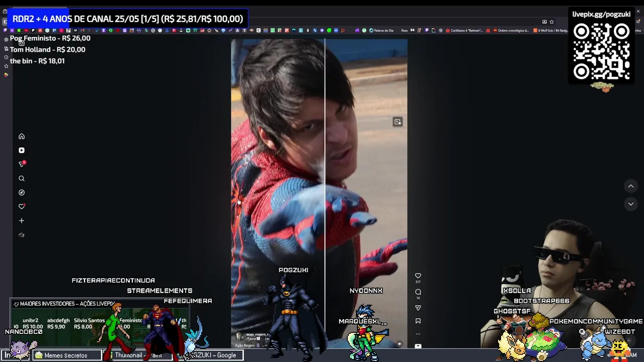Image resolution: width=644 pixels, height=362 pixels.
Task: Go to next reel with down arrow
Action: [x=631, y=204]
